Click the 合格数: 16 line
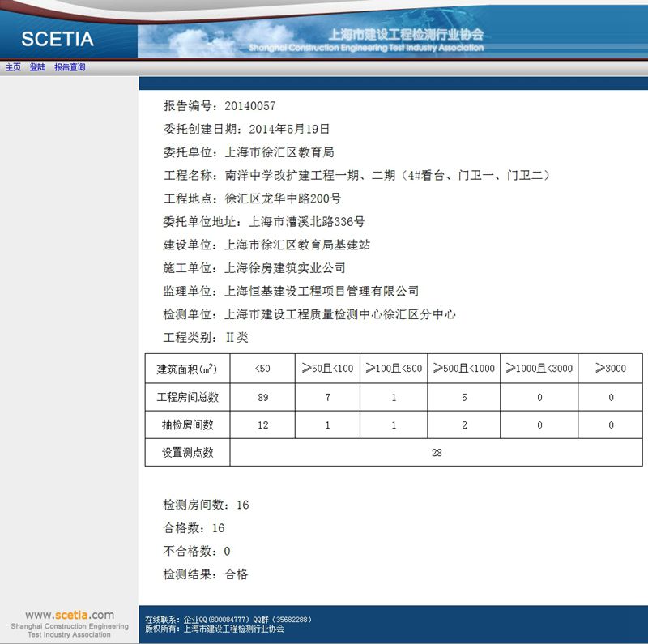 point(194,527)
